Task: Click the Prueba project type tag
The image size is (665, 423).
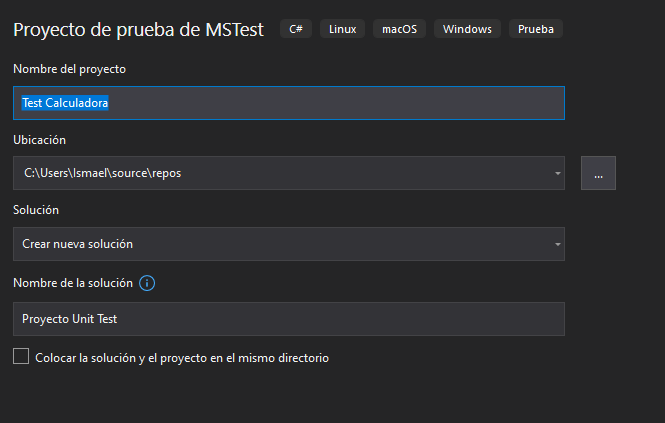Action: [x=536, y=29]
